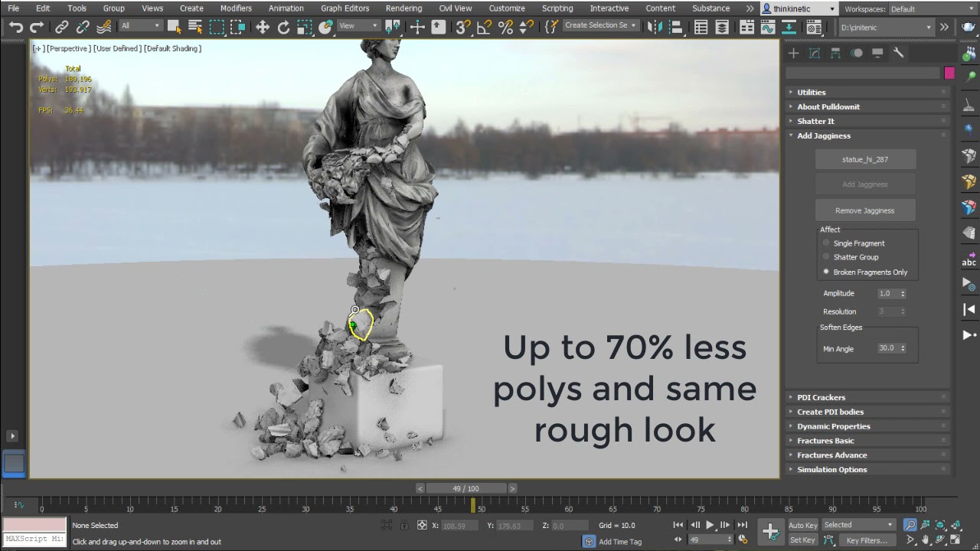The height and width of the screenshot is (551, 980).
Task: Select the Shatter Group radio option
Action: 826,257
